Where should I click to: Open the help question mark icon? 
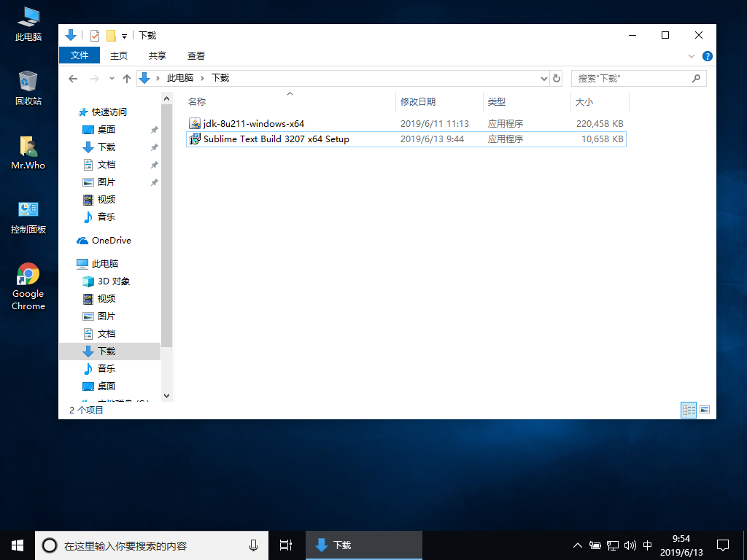pos(708,56)
